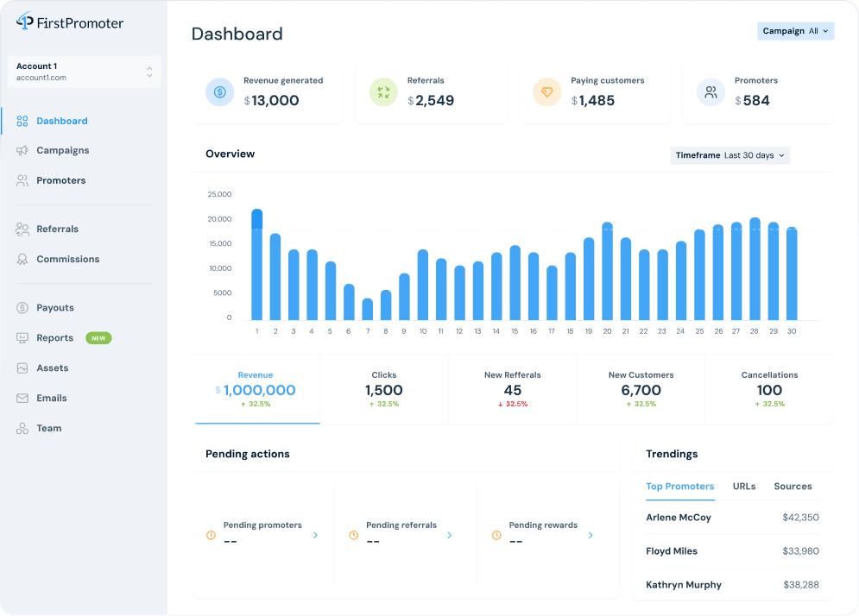
Task: Switch to the URLs tab in Trendings
Action: (744, 487)
